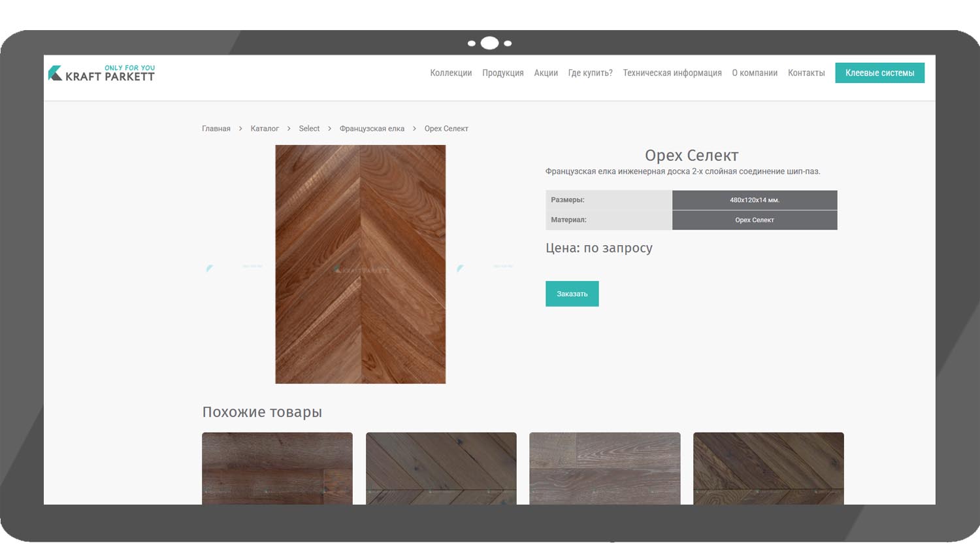980x551 pixels.
Task: Open Техническая информация in the navigation
Action: click(672, 73)
